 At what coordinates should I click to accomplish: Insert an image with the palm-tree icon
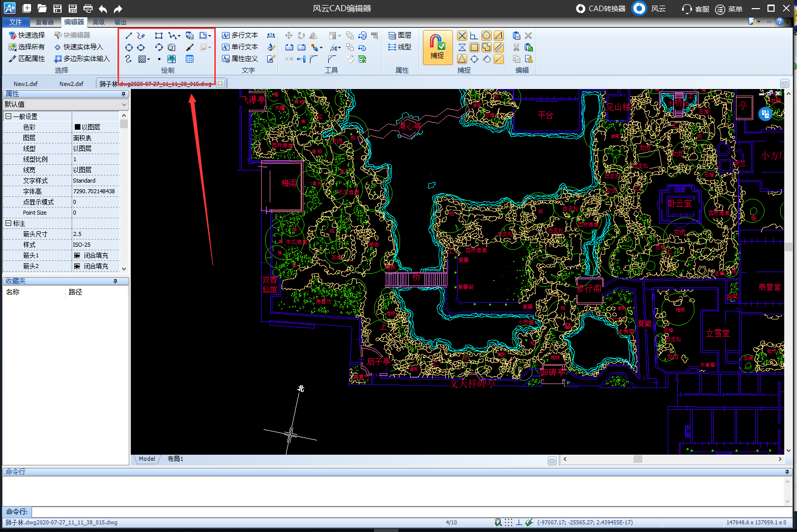(x=172, y=59)
